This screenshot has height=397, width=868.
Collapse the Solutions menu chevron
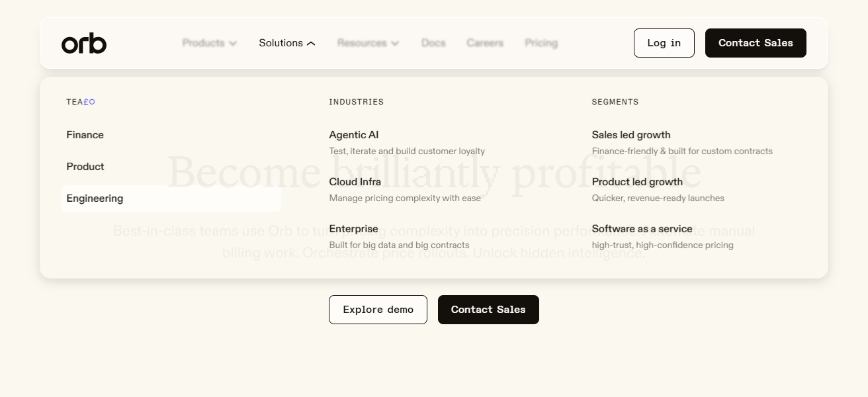click(312, 44)
